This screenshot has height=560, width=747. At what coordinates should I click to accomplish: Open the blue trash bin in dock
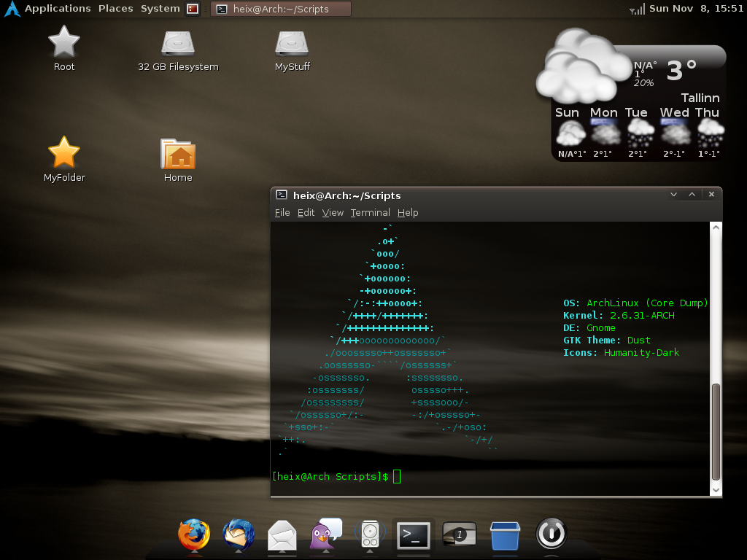tap(505, 535)
